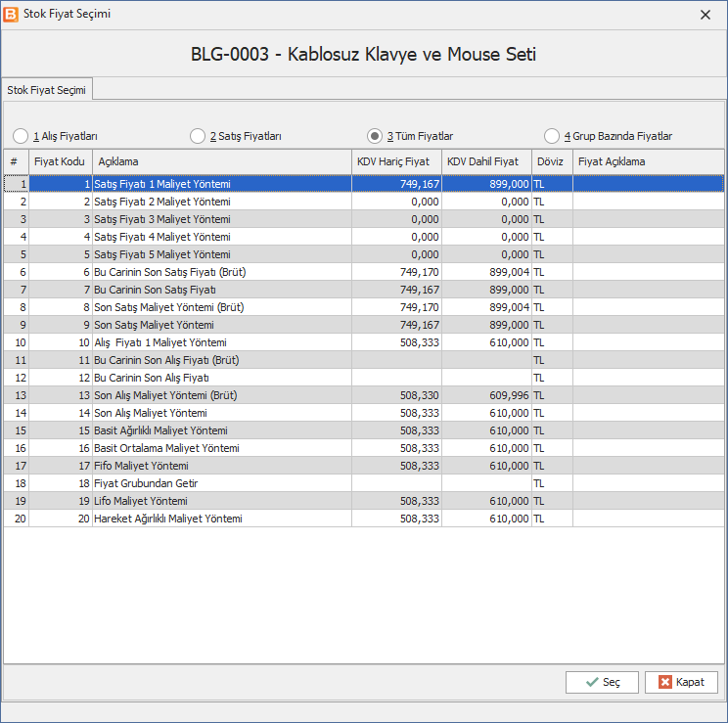
Task: Select row 'Satış Fiyatı 1 Maliyet Yöntemi'
Action: 364,184
